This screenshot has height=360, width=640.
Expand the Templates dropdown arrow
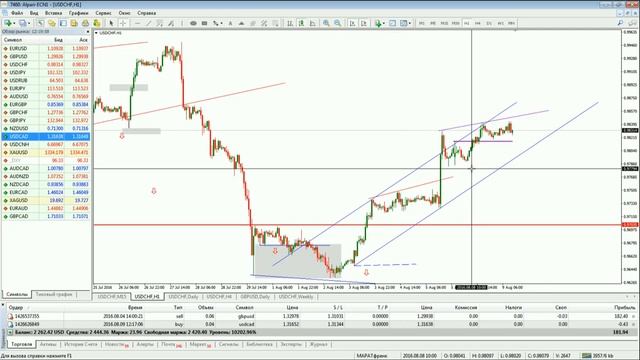[410, 23]
